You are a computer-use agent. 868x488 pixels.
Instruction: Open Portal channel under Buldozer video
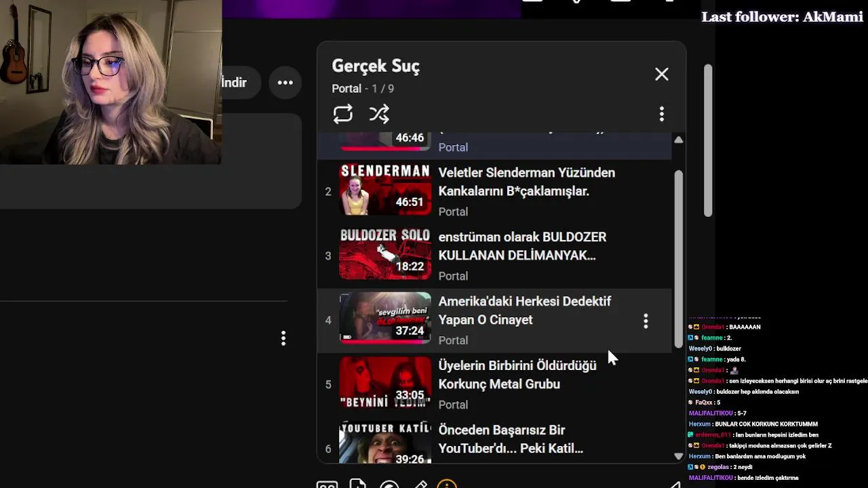[x=453, y=276]
